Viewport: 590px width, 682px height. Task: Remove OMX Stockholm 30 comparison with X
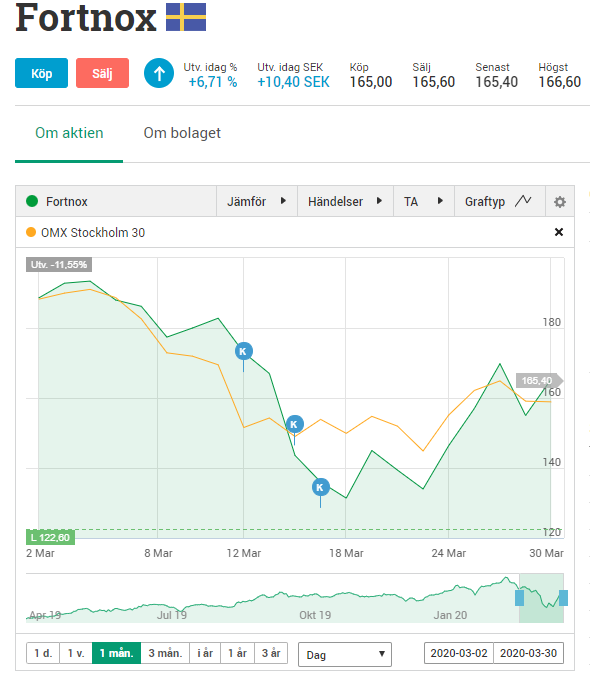tap(559, 232)
